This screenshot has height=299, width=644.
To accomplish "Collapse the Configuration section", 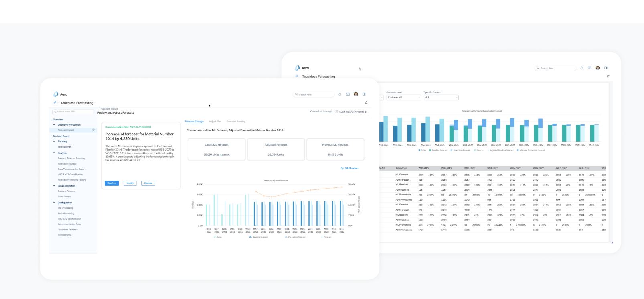I will 54,203.
